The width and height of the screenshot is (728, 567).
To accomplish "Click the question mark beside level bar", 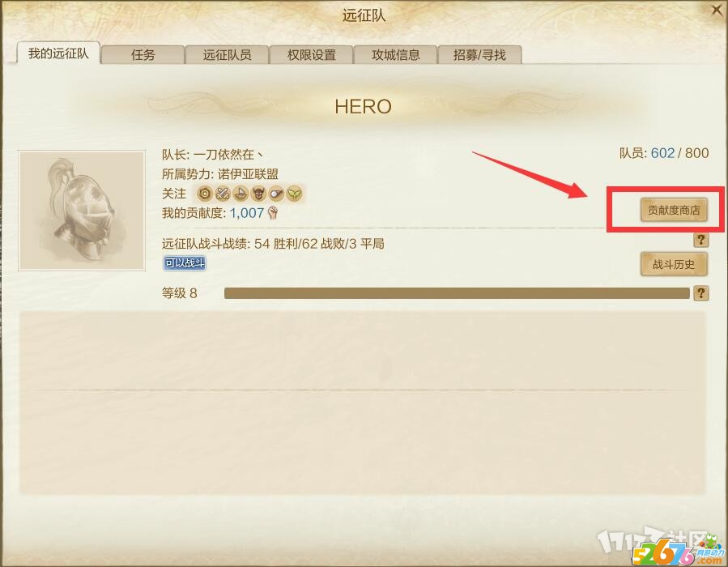I will (x=700, y=293).
